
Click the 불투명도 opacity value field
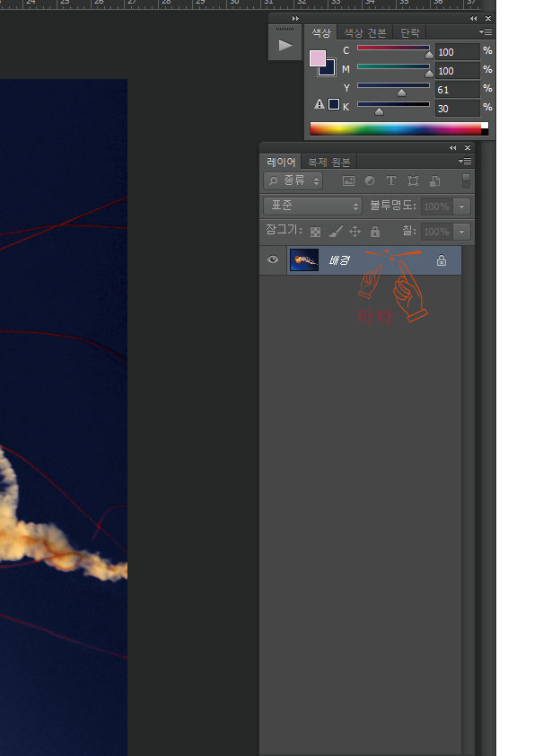click(437, 207)
